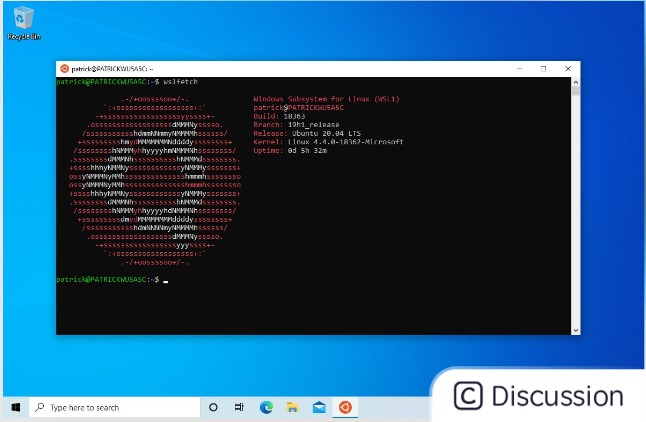
Task: Select the Ubuntu icon on the taskbar
Action: click(x=346, y=408)
